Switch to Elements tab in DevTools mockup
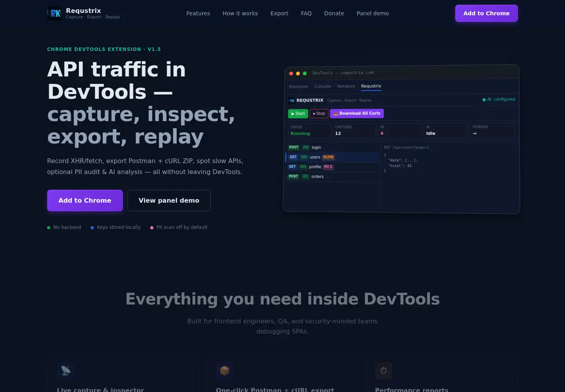The width and height of the screenshot is (565, 392). (x=299, y=87)
